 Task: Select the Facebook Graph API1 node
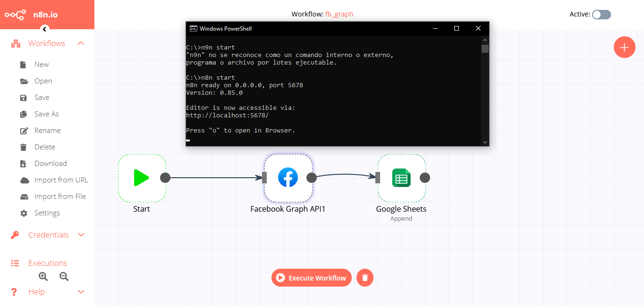(x=288, y=178)
